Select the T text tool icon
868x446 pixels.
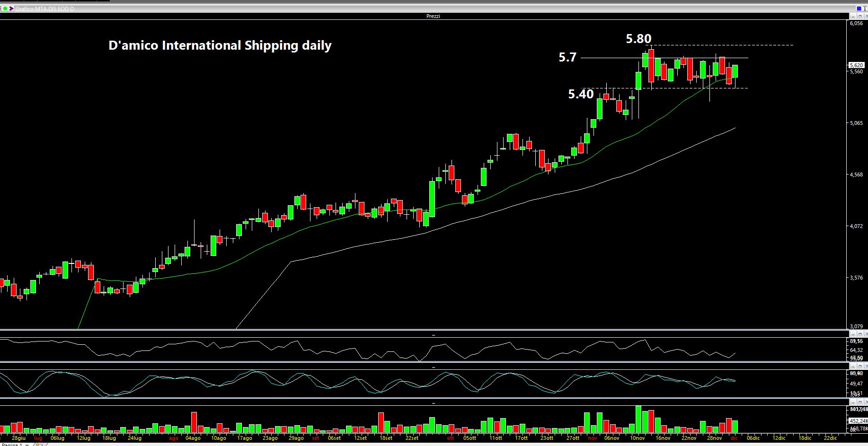(865, 9)
